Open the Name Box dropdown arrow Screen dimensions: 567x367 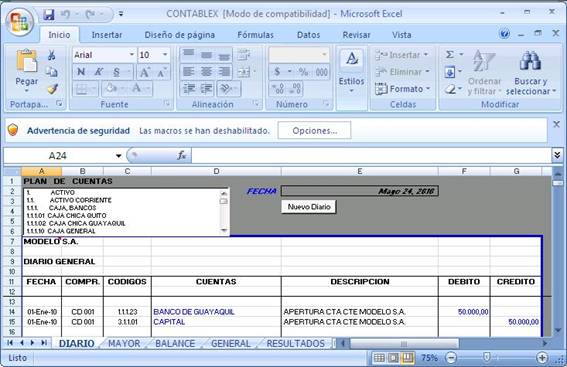pyautogui.click(x=118, y=156)
